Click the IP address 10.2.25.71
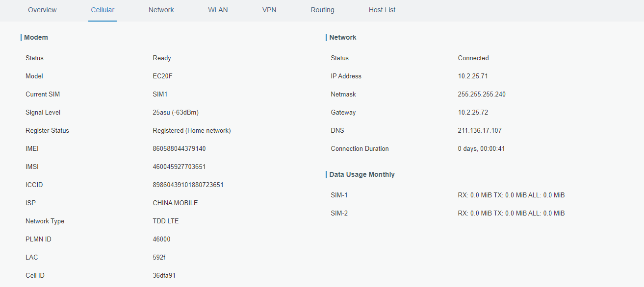This screenshot has width=644, height=287. (472, 76)
